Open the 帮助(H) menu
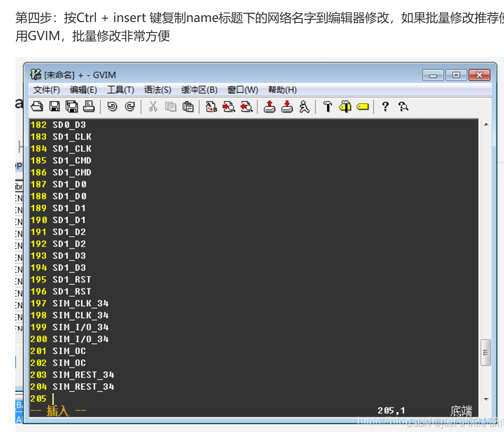Screen dimensions: 504x432 point(282,90)
